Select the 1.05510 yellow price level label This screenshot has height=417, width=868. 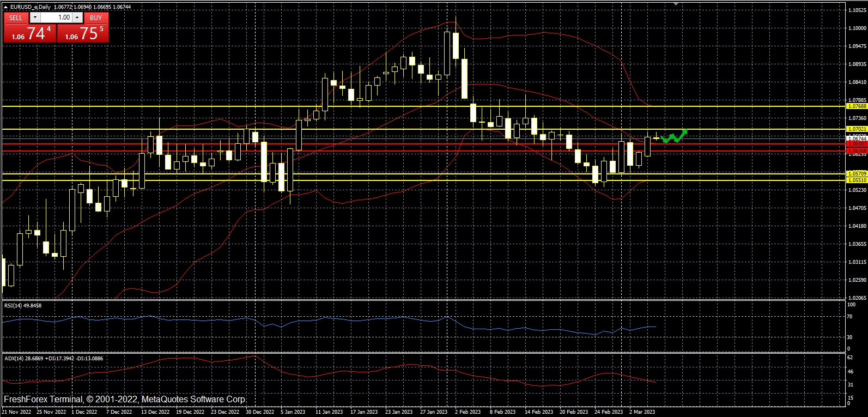coord(857,180)
